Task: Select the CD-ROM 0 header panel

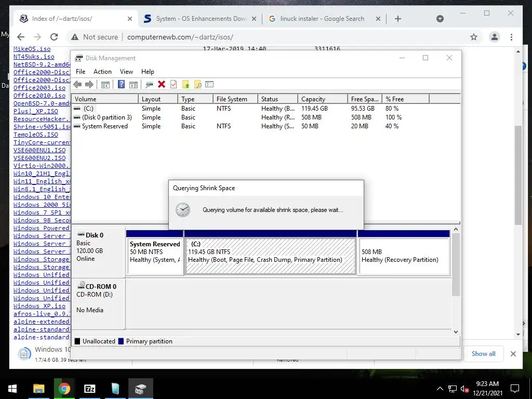Action: pyautogui.click(x=98, y=303)
